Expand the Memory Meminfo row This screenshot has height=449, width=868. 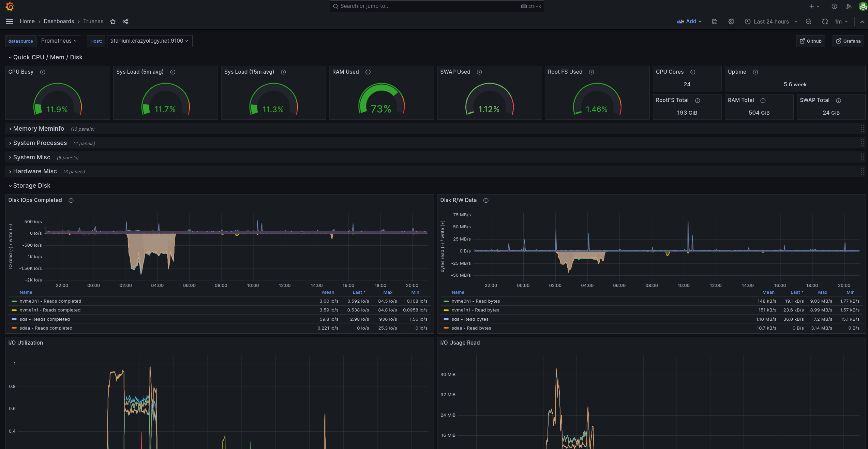[38, 129]
